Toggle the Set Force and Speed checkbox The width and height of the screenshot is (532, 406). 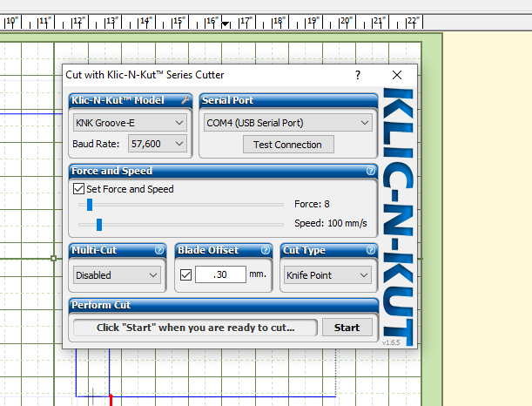(78, 189)
